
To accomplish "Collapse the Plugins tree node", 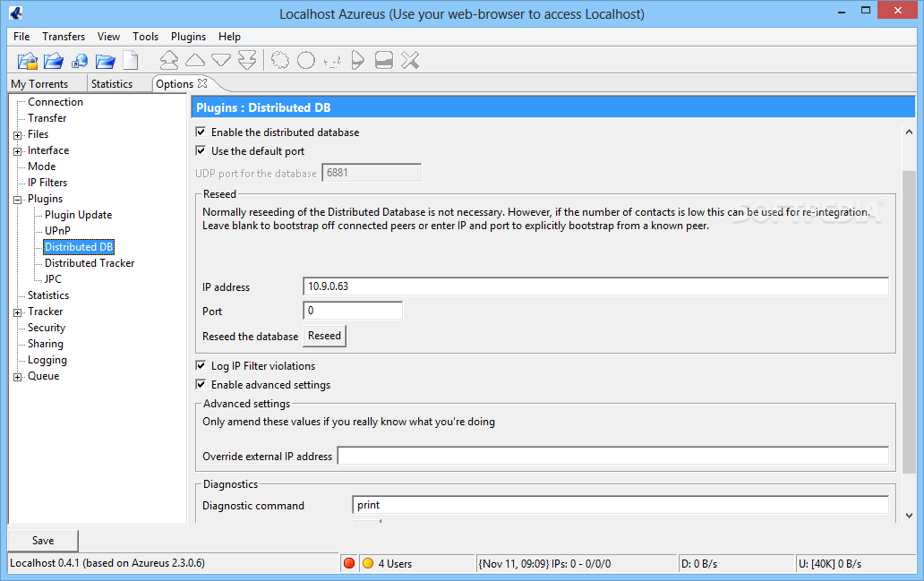I will [18, 200].
